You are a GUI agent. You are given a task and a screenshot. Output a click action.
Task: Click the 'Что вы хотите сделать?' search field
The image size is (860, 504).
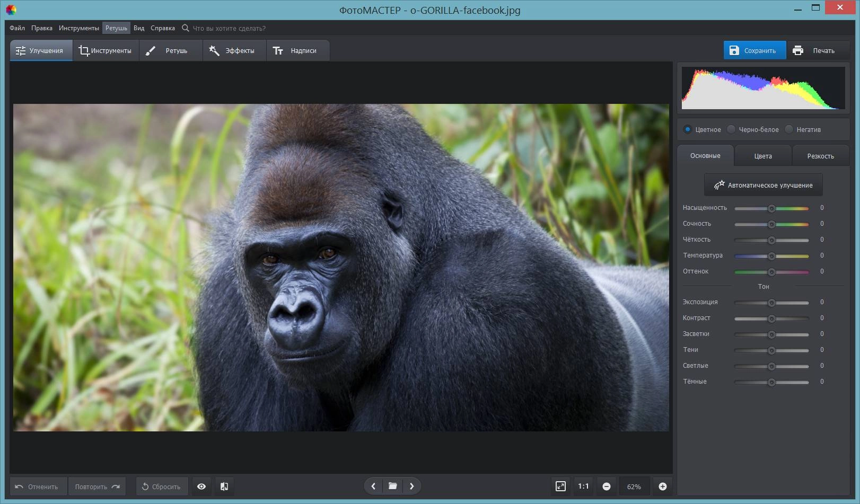tap(229, 28)
